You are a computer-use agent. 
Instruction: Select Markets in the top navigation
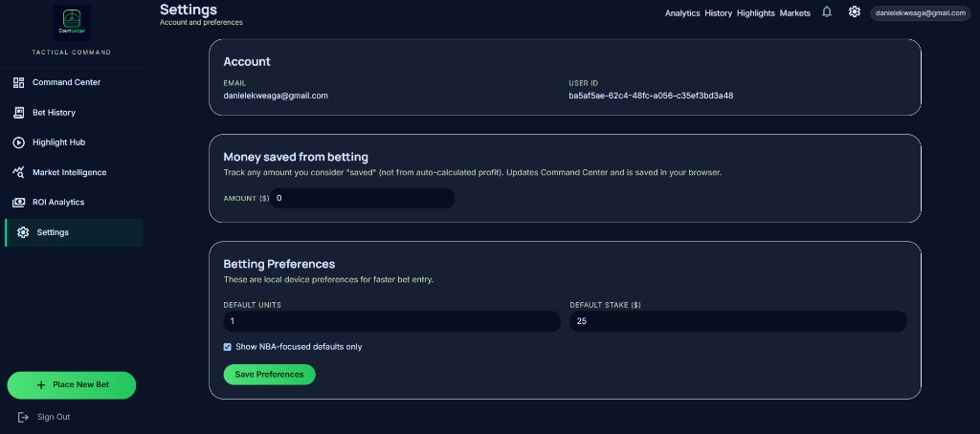(795, 12)
